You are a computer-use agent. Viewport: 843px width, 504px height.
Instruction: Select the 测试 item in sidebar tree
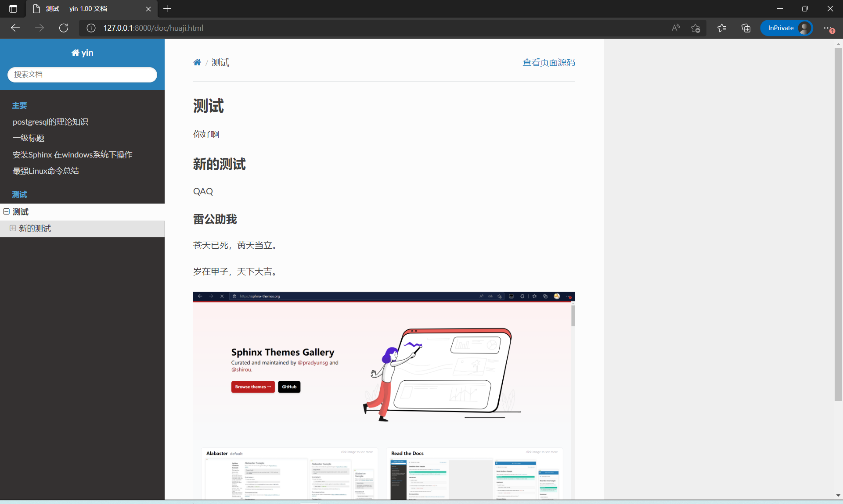82,212
